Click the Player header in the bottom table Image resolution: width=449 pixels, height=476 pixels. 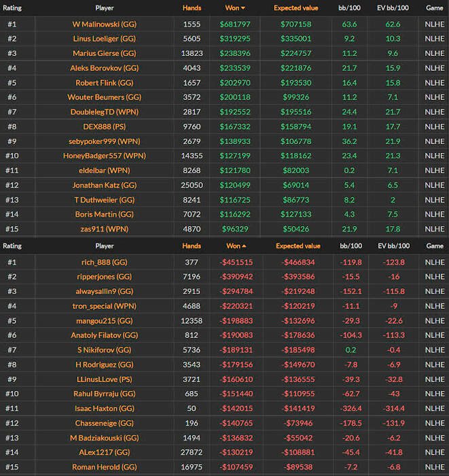[105, 246]
